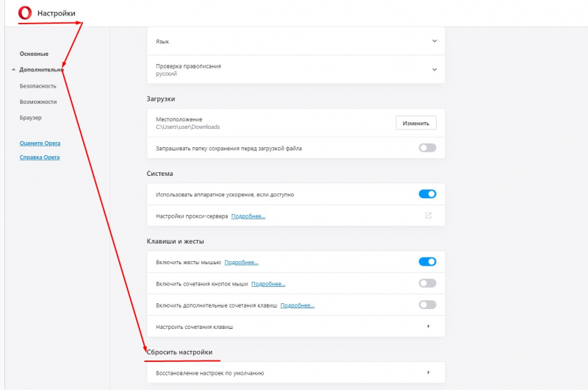Click Подробнее link for proxy settings
588x390 pixels.
click(x=248, y=216)
